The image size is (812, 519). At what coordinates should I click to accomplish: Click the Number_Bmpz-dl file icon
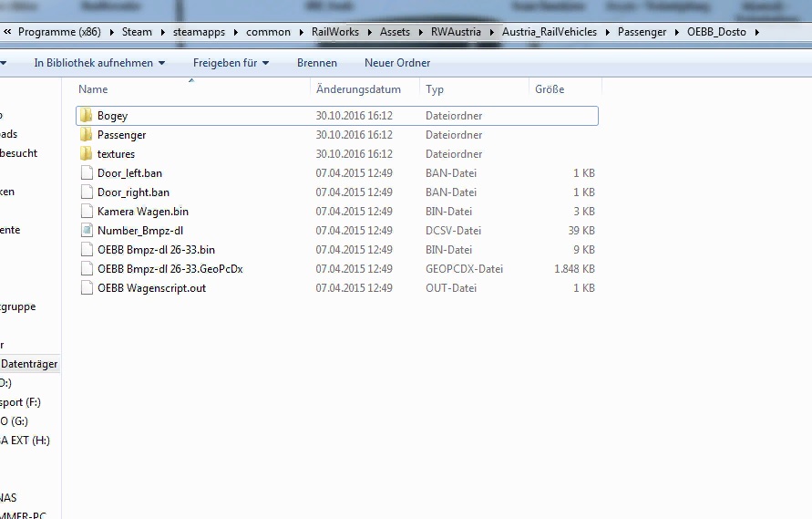click(x=87, y=230)
